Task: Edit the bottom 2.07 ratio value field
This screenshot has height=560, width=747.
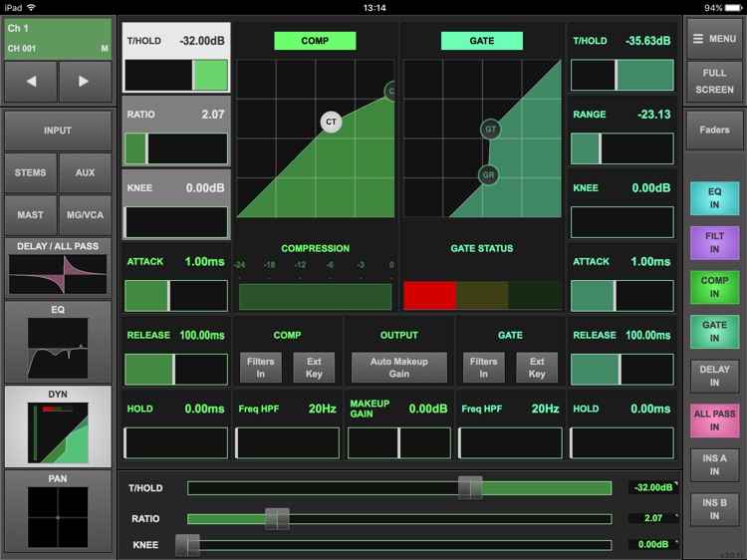Action: point(653,518)
